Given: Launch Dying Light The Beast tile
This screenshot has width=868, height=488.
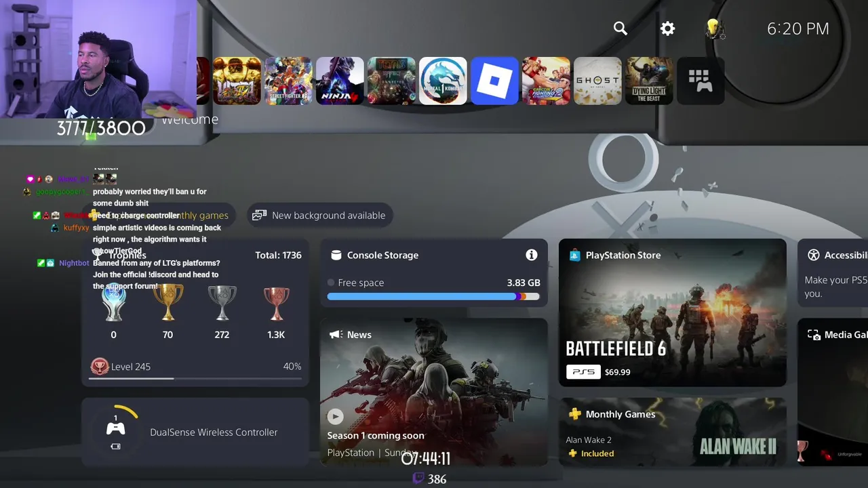Looking at the screenshot, I should point(649,81).
